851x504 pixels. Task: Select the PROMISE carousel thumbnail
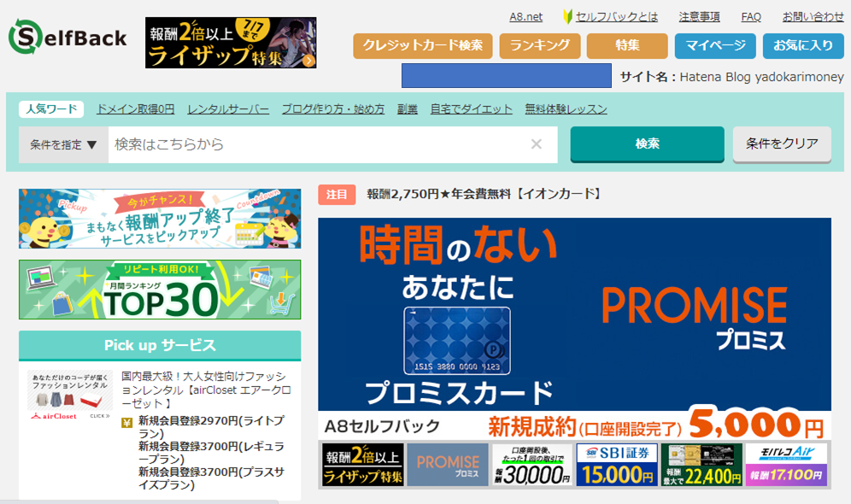click(448, 465)
